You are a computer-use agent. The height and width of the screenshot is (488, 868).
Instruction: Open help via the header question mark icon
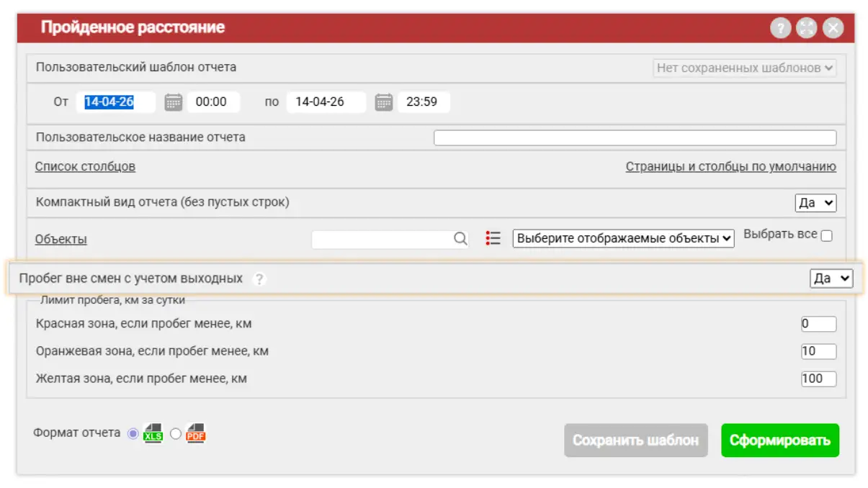[x=780, y=28]
